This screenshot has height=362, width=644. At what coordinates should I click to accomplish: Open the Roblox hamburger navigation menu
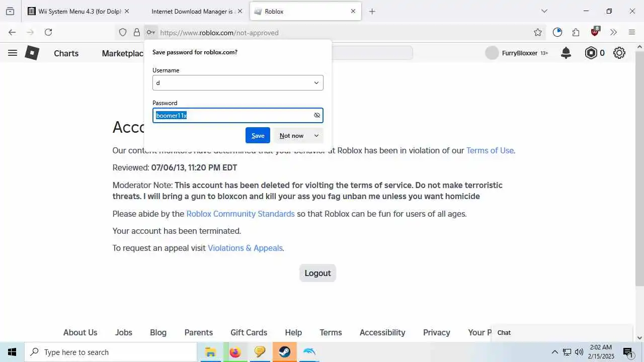pos(13,53)
